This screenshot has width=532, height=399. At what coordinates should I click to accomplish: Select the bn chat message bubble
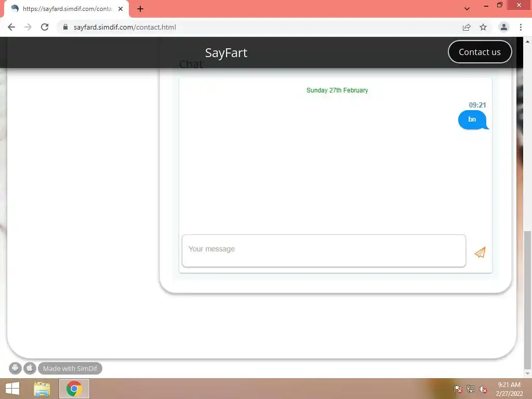[x=473, y=119]
